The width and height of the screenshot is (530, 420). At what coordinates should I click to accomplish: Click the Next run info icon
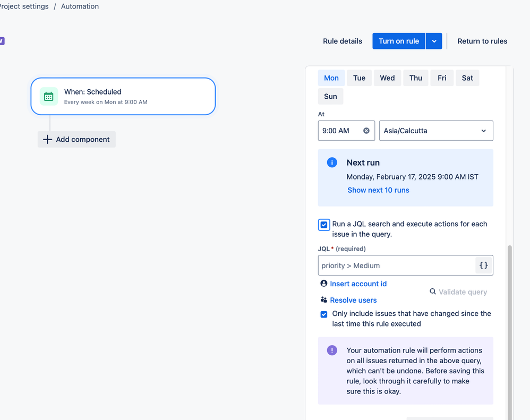click(x=332, y=162)
